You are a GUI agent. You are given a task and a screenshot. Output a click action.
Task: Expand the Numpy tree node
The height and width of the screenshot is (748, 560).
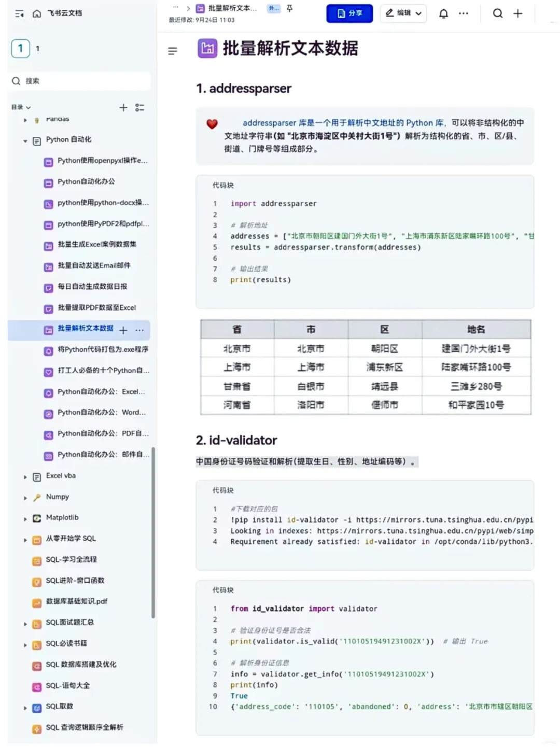25,498
